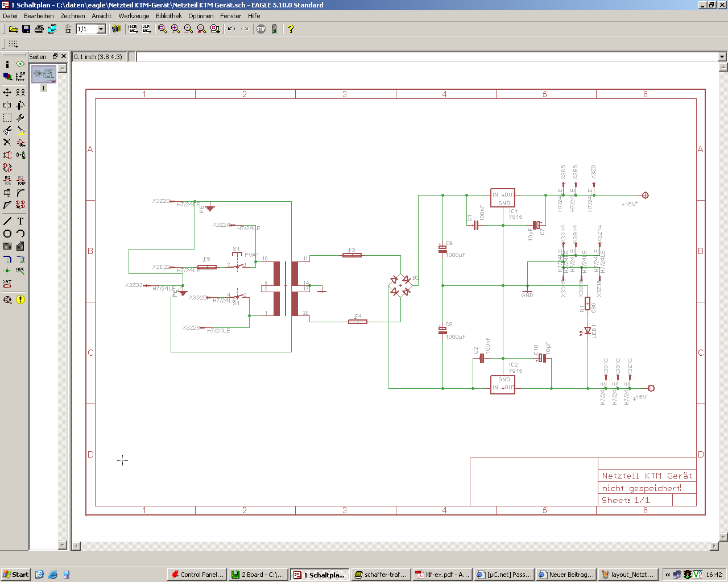Run a ULP with the ULP icon
The height and width of the screenshot is (582, 728).
(x=146, y=29)
